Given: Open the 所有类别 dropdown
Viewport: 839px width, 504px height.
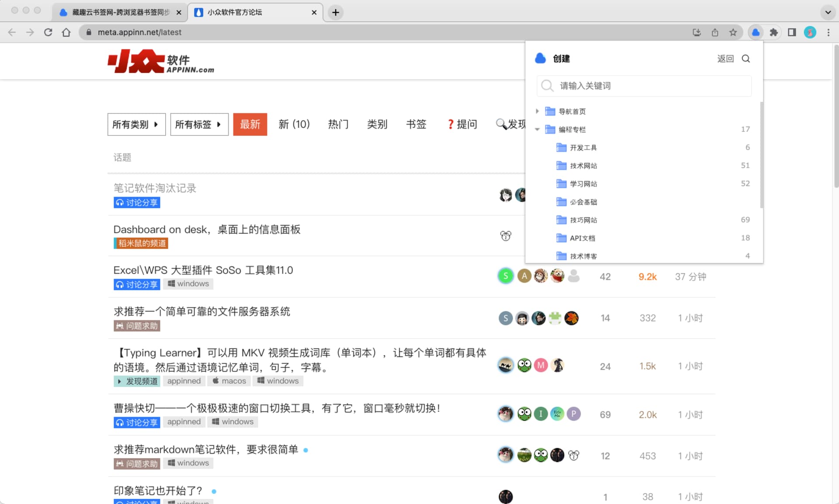Looking at the screenshot, I should [136, 124].
